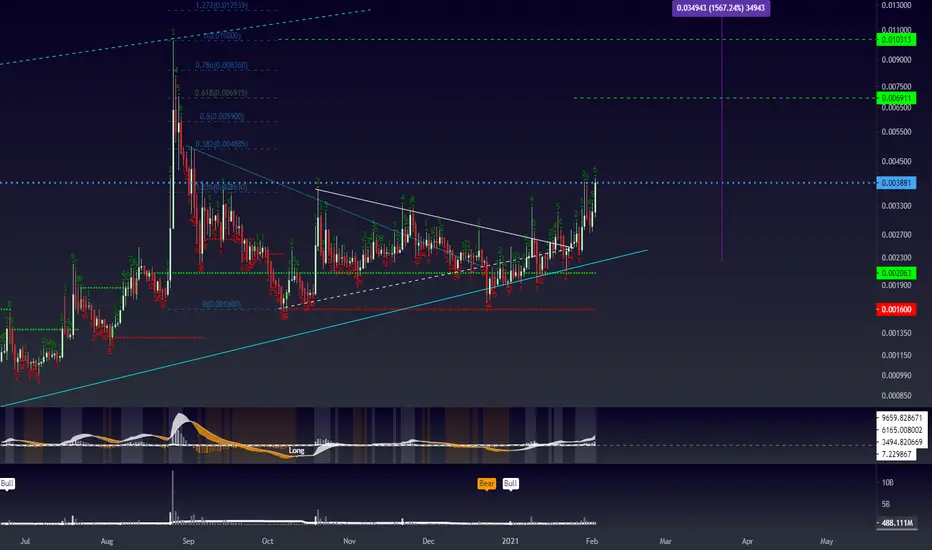The height and width of the screenshot is (550, 932).
Task: Select the green 0.006911 price label
Action: (896, 98)
